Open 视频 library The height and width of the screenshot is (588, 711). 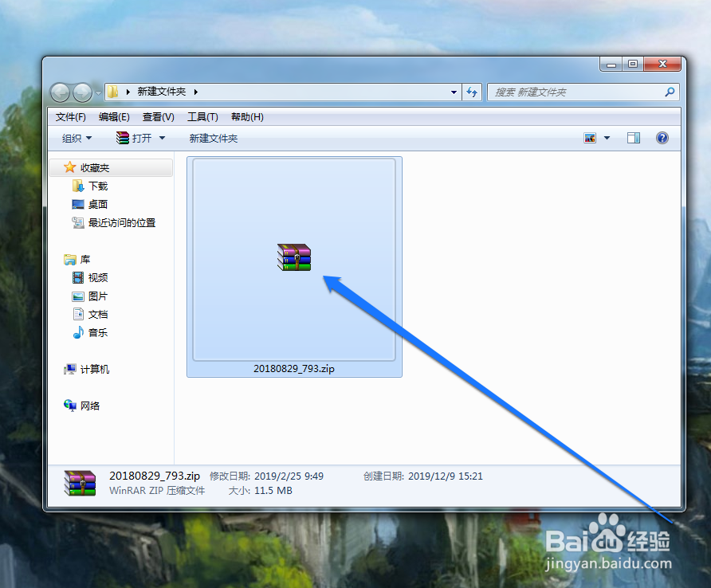coord(98,277)
